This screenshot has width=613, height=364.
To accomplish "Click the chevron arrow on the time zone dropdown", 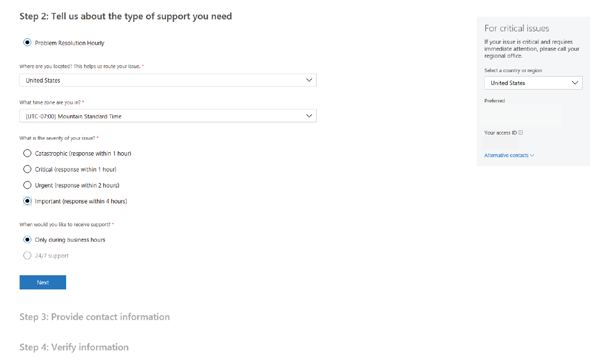I will pyautogui.click(x=309, y=116).
